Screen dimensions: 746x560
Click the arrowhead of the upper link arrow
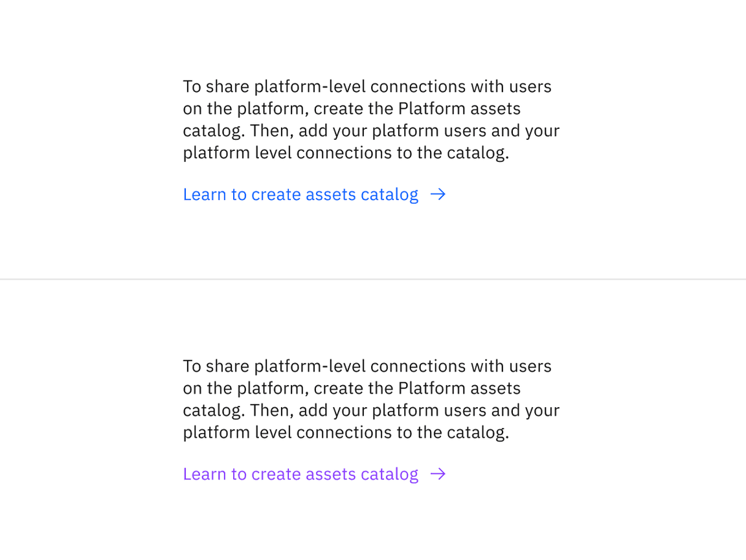coord(443,194)
